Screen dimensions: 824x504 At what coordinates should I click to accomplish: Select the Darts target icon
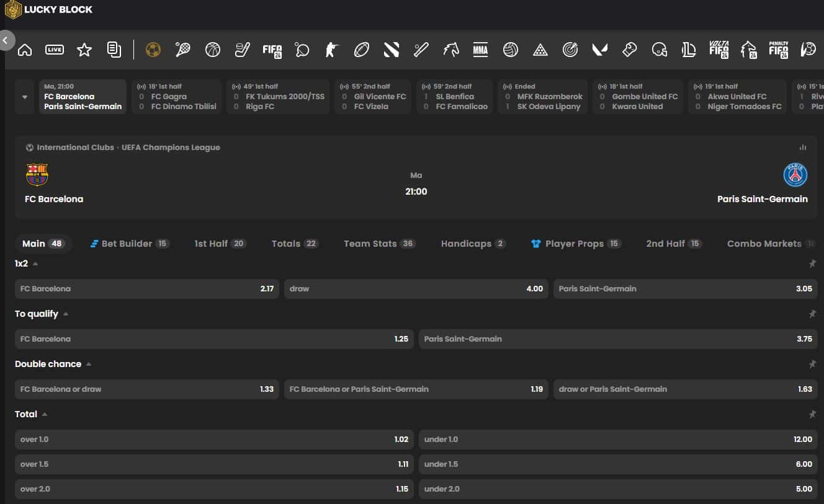pyautogui.click(x=570, y=50)
